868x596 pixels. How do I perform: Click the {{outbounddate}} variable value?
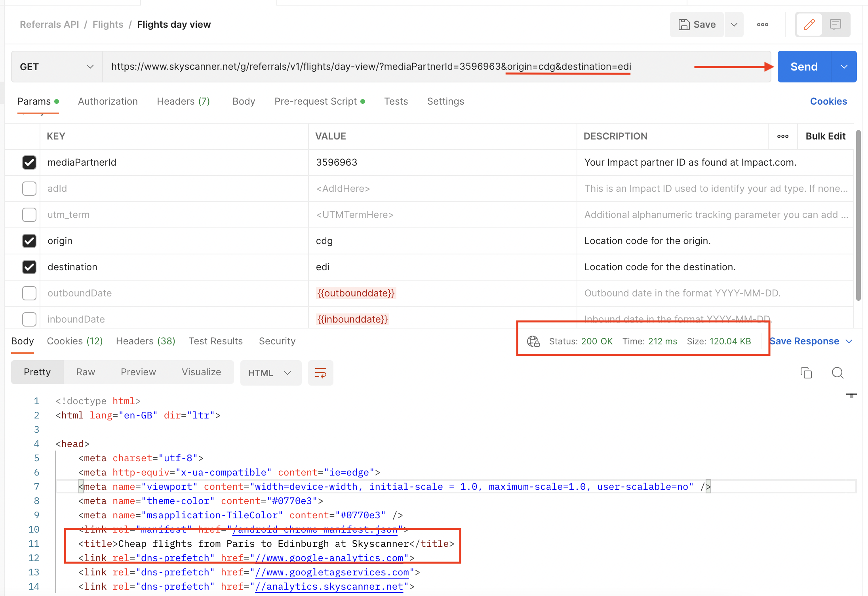coord(356,293)
